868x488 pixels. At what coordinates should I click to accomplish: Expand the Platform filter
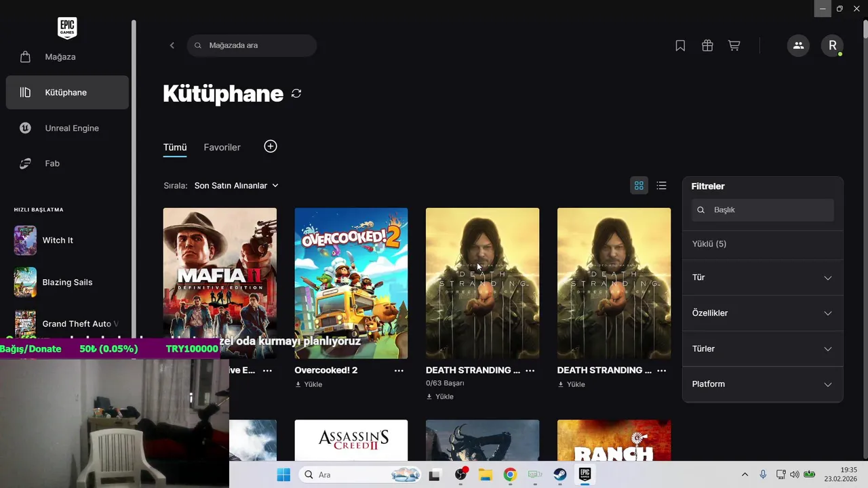(763, 384)
